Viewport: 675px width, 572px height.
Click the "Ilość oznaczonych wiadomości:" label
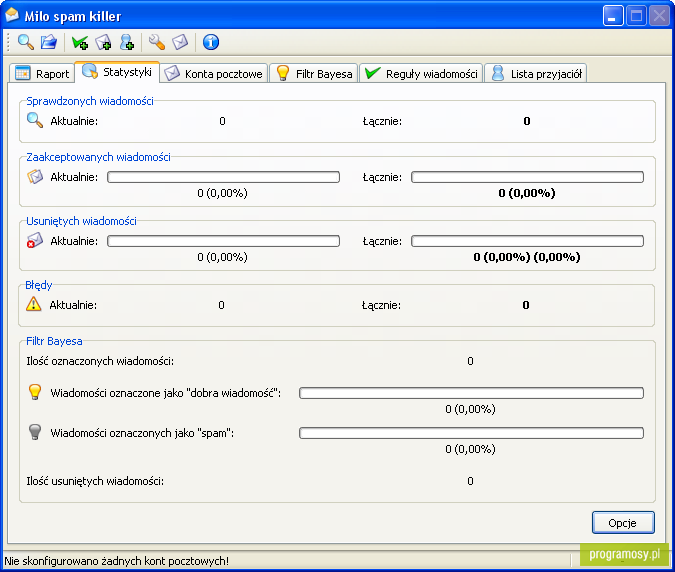click(x=100, y=361)
